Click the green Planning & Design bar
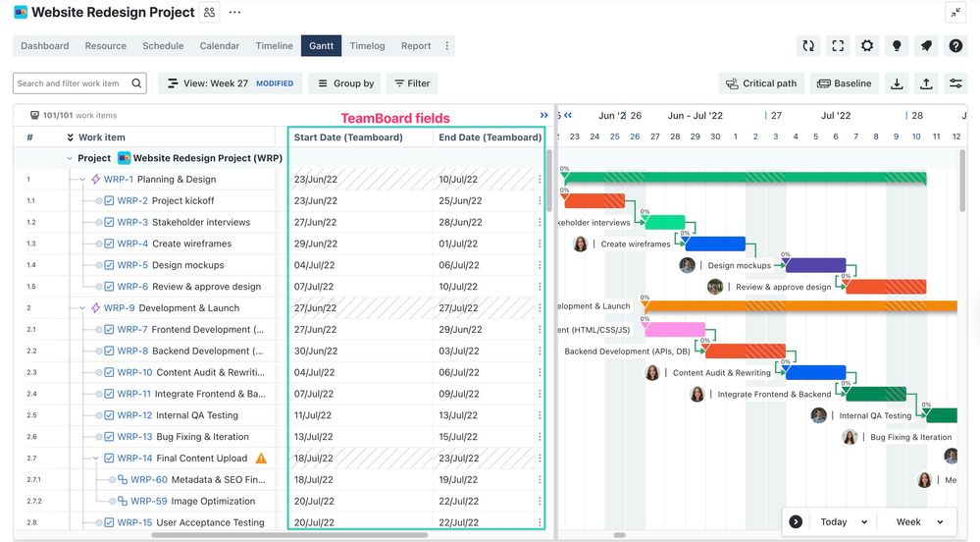The image size is (980, 542). point(744,179)
